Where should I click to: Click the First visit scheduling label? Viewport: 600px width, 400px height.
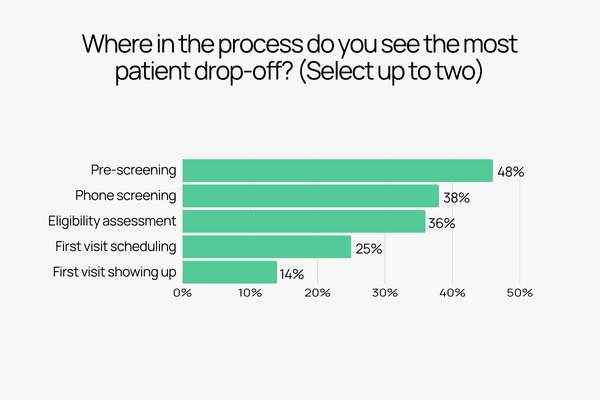pos(116,246)
